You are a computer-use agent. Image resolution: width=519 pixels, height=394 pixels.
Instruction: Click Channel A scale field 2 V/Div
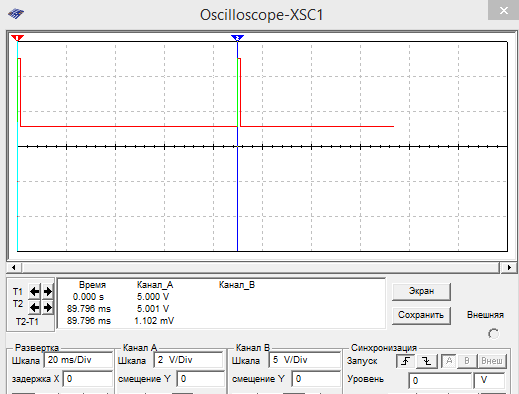189,360
